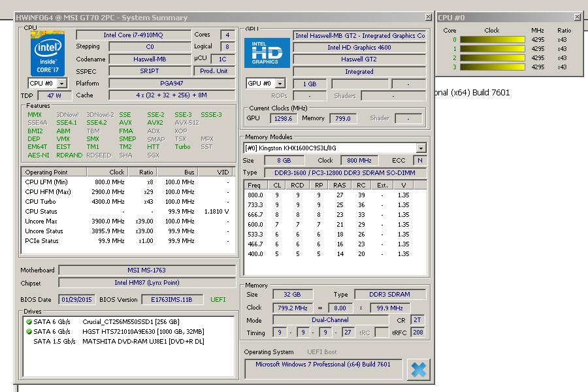Close the System Summary window
The height and width of the screenshot is (392, 588).
428,17
